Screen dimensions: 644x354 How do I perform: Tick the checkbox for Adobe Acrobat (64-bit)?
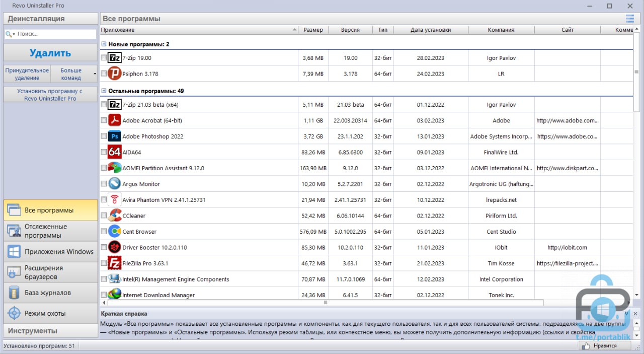coord(104,120)
